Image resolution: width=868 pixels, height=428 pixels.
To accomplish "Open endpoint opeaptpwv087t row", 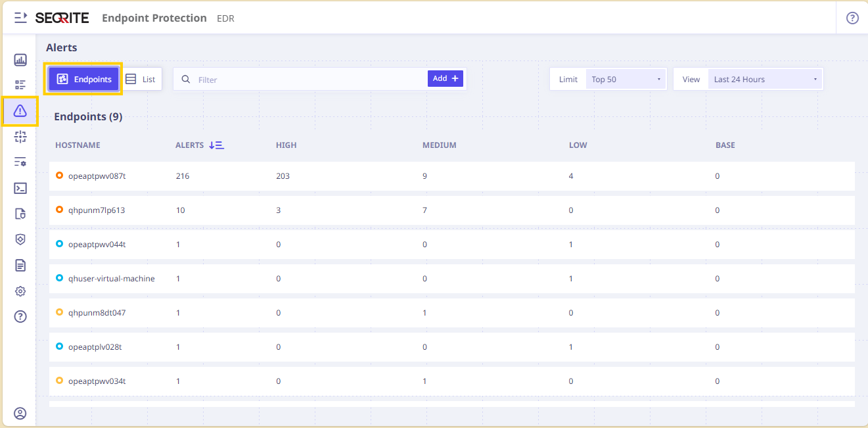I will coord(452,176).
